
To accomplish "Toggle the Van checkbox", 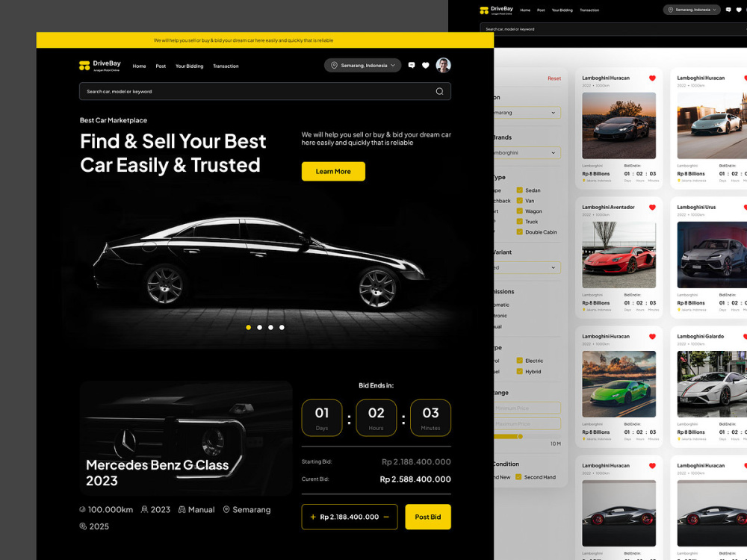I will (x=520, y=200).
